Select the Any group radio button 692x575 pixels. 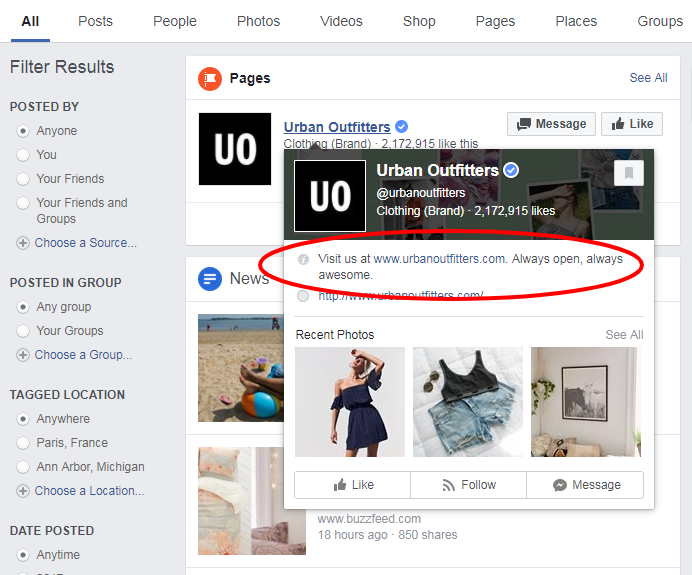point(23,307)
